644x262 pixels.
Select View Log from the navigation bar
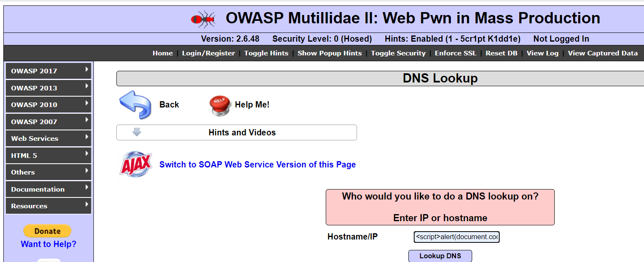point(542,53)
